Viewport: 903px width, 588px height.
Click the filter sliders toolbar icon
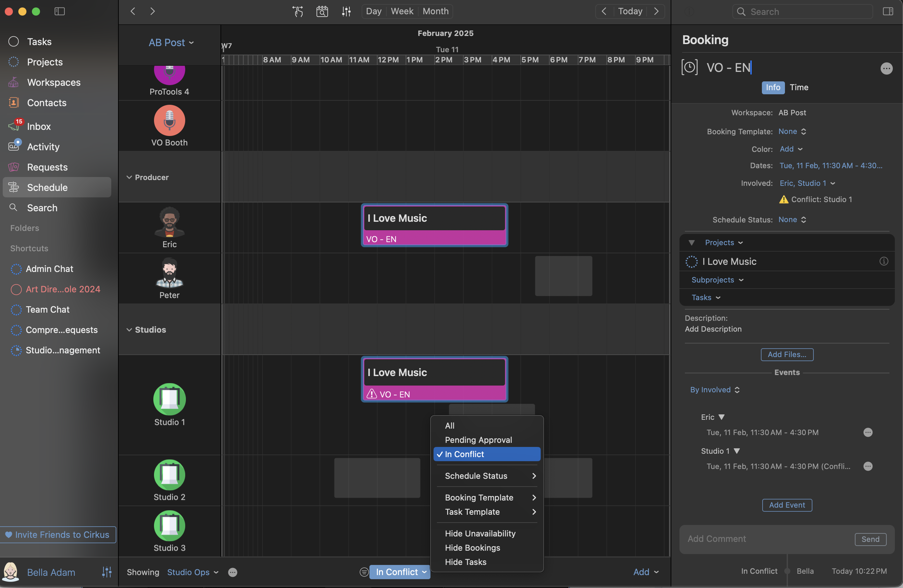(346, 12)
